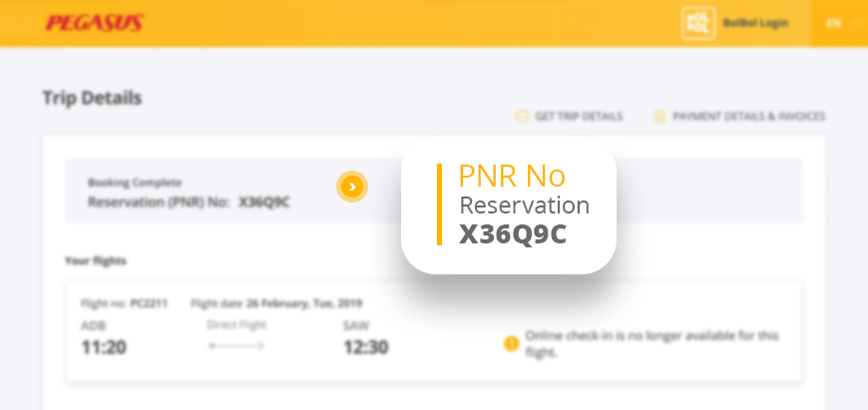Click the direct flight arrow icon
This screenshot has width=868, height=410.
tap(236, 346)
